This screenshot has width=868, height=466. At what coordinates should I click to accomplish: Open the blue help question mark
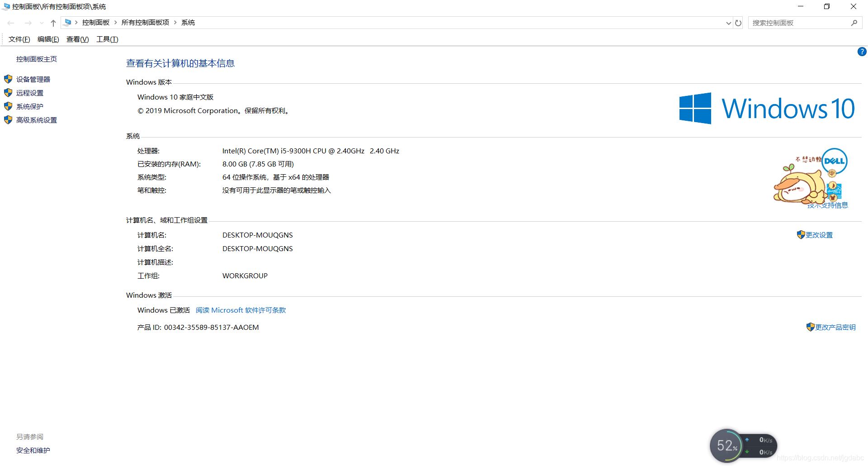coord(862,52)
